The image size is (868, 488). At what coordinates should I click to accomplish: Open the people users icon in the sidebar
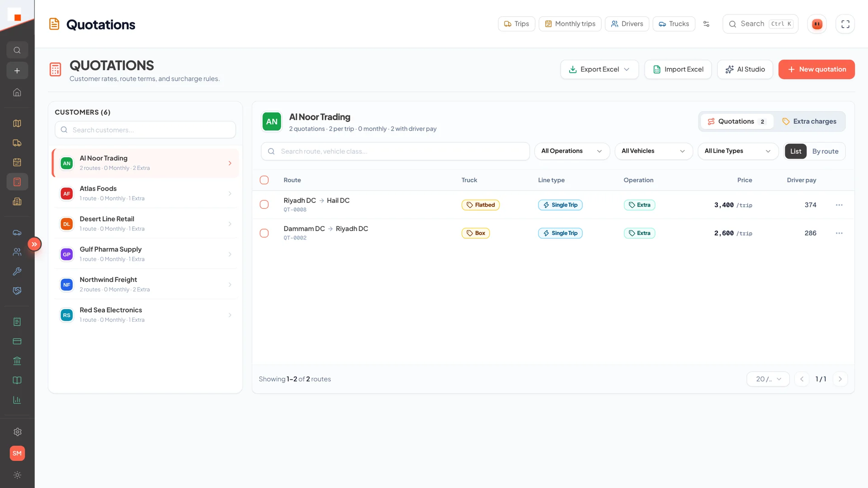17,252
